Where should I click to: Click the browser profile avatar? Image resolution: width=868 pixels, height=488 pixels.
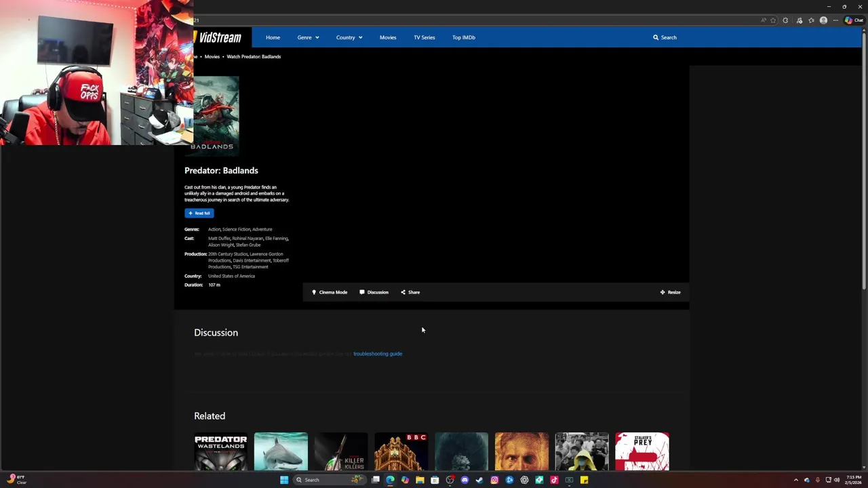tap(823, 20)
